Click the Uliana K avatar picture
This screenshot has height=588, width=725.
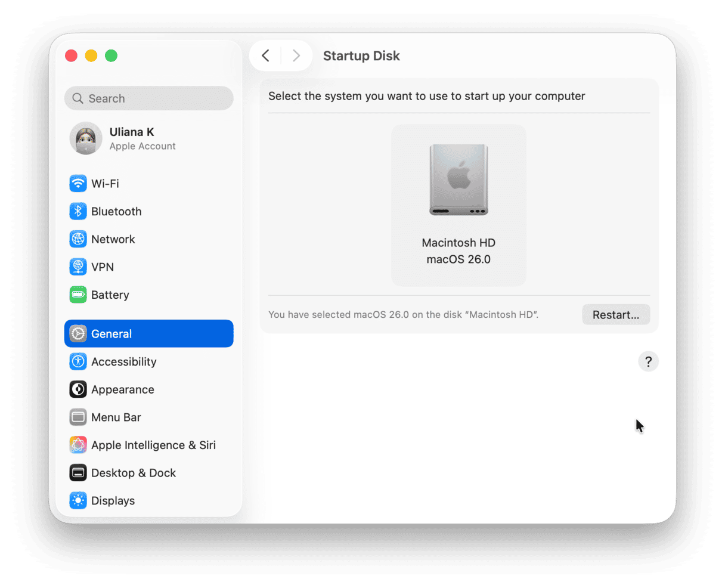(86, 138)
